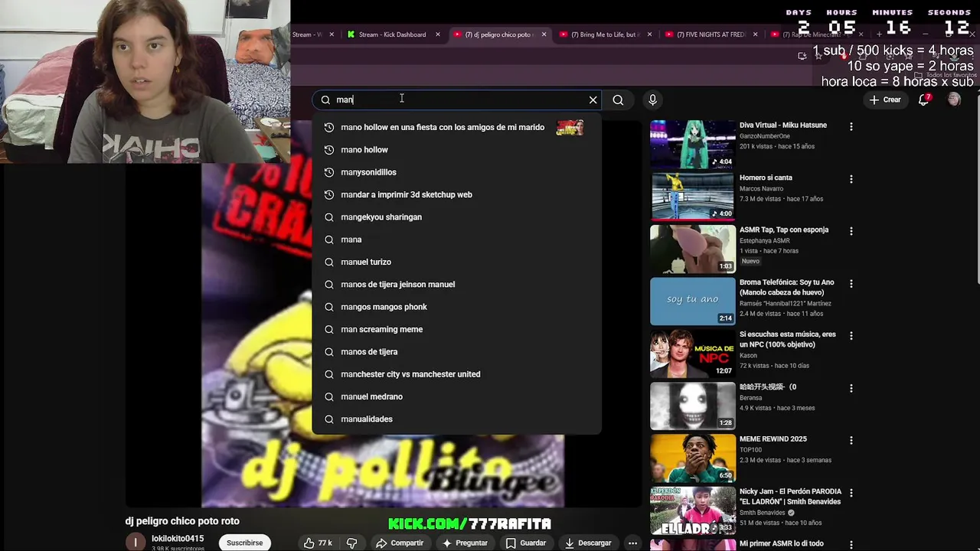Choose 'mangos mangos phonk' suggestion
The width and height of the screenshot is (980, 551).
point(456,307)
